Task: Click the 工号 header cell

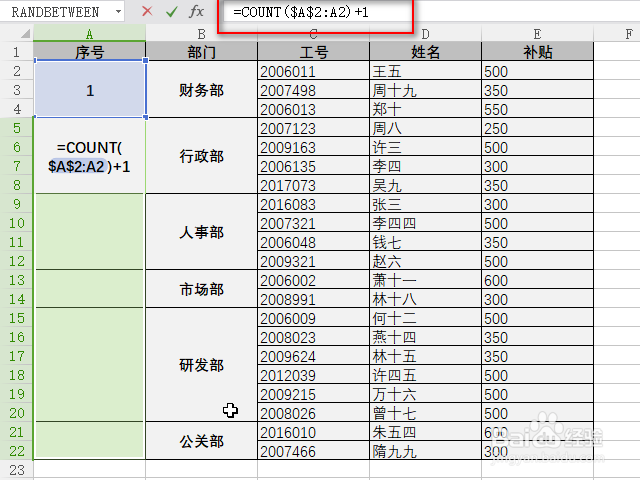Action: point(313,52)
